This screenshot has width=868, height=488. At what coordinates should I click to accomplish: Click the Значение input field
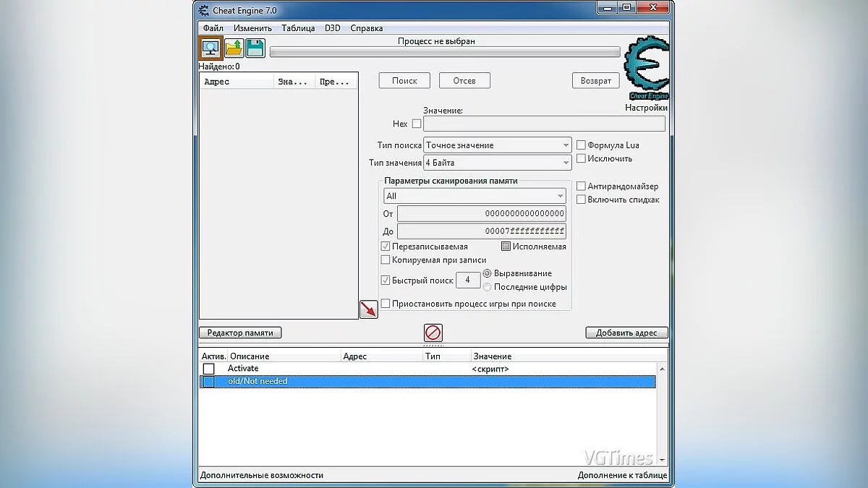click(x=544, y=124)
